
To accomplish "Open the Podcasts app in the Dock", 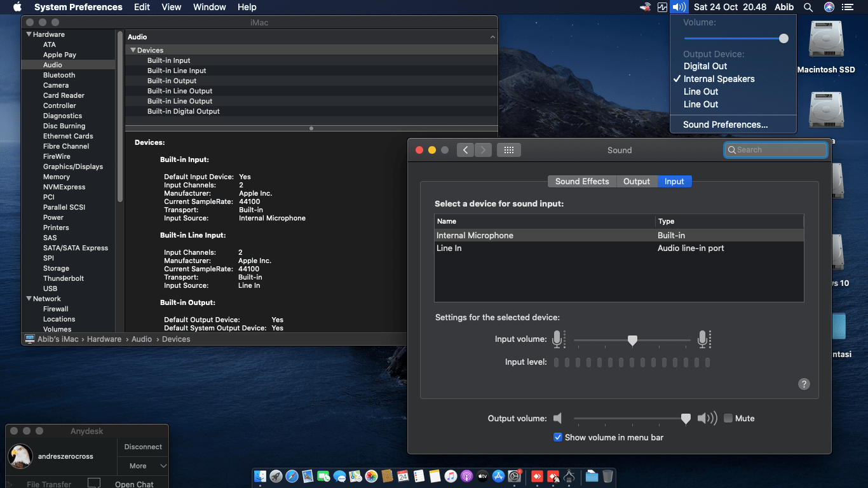I will [466, 476].
